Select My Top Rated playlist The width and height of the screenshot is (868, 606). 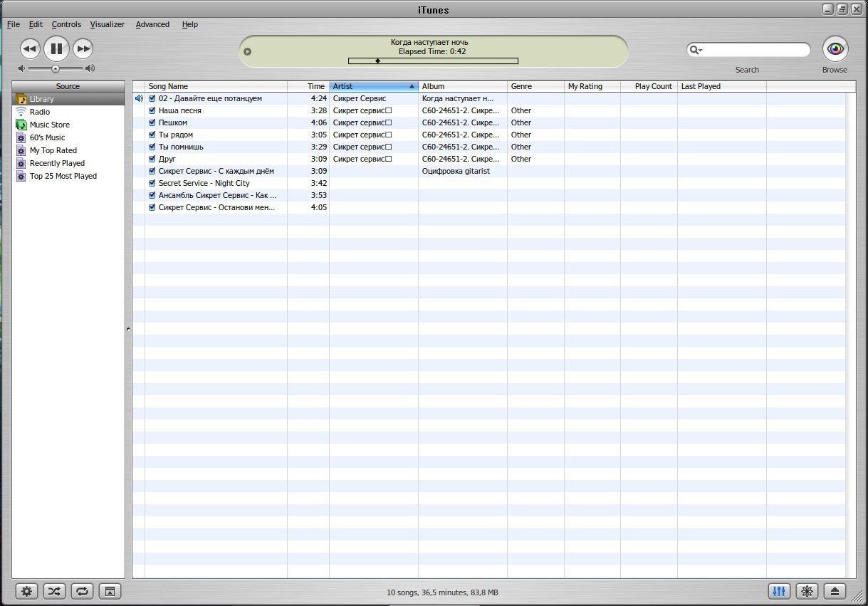pyautogui.click(x=68, y=150)
